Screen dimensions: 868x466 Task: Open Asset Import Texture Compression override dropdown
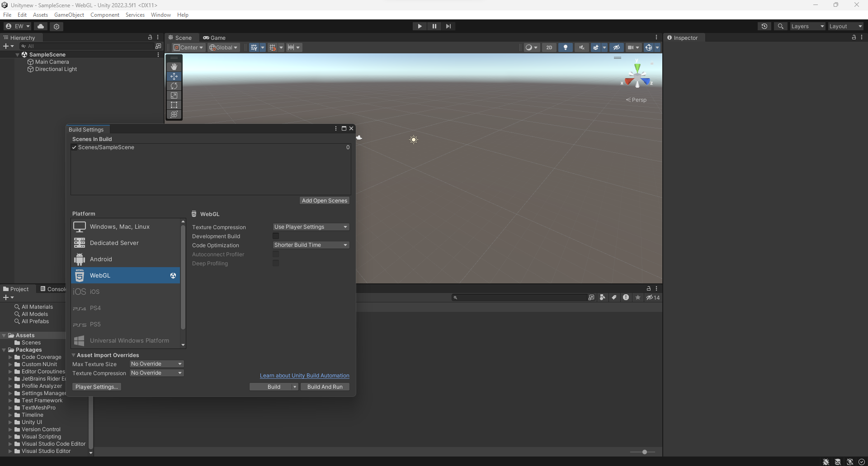(x=156, y=373)
